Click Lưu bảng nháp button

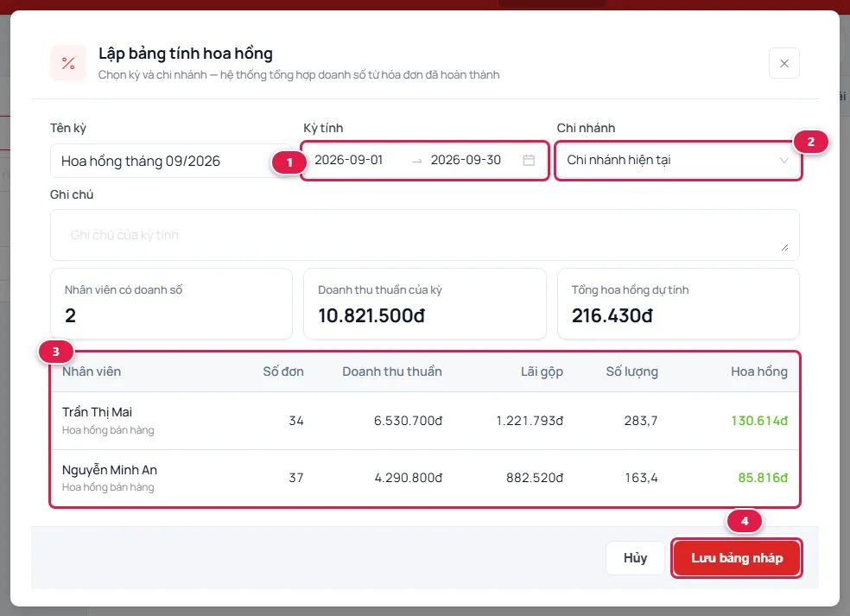click(x=737, y=558)
